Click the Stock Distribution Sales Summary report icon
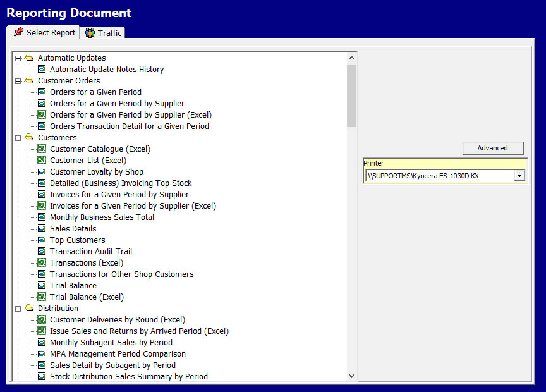 point(42,376)
